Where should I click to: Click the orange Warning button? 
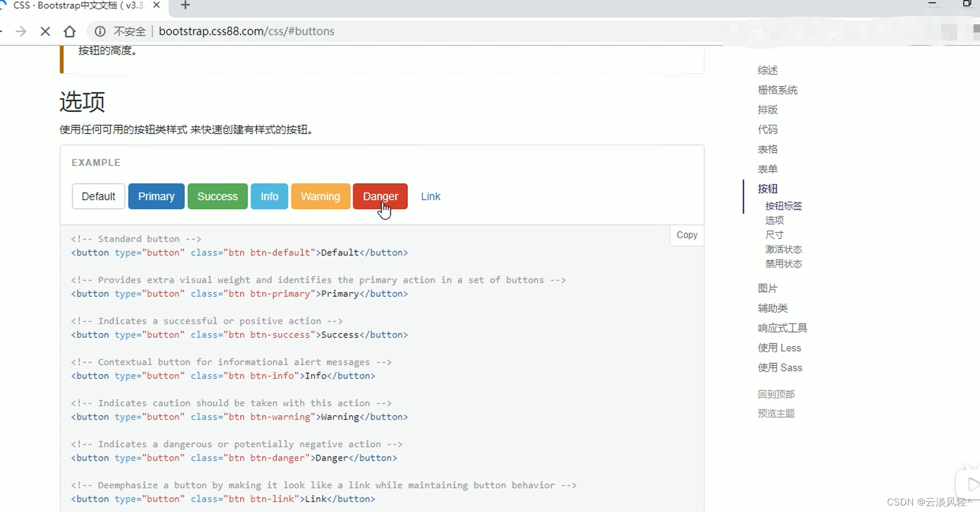point(321,196)
